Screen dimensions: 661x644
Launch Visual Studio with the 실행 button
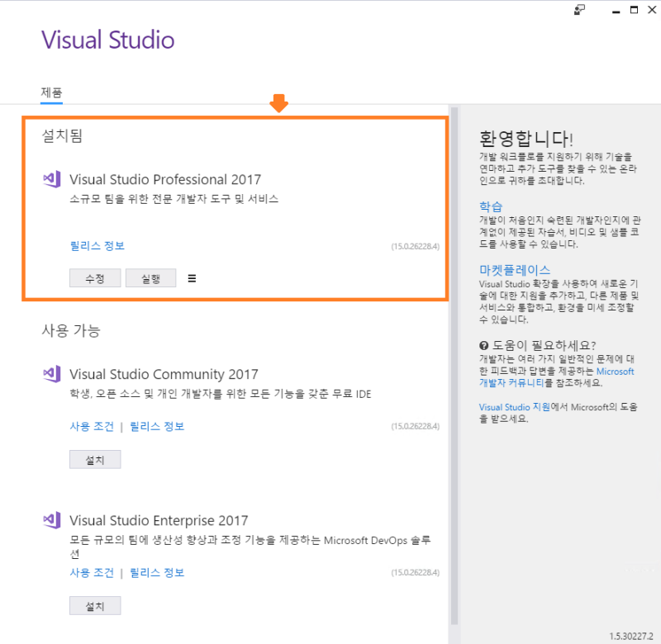pos(150,278)
